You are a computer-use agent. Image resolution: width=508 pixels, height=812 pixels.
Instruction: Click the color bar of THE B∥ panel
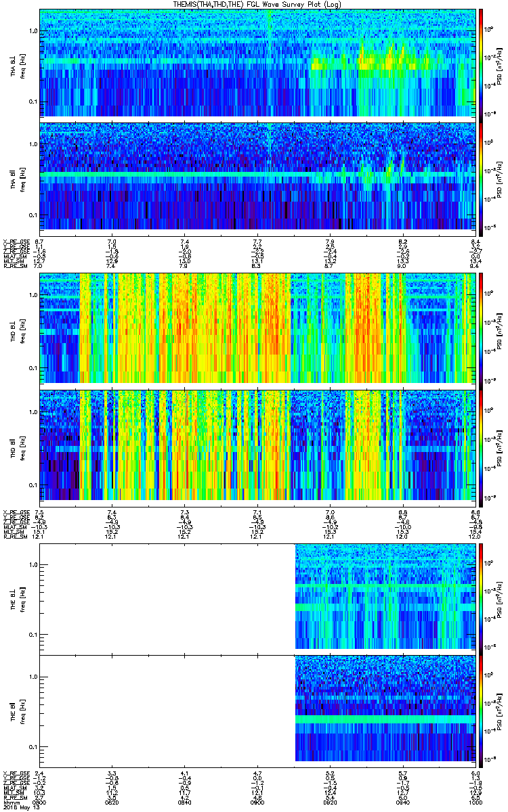(x=481, y=710)
